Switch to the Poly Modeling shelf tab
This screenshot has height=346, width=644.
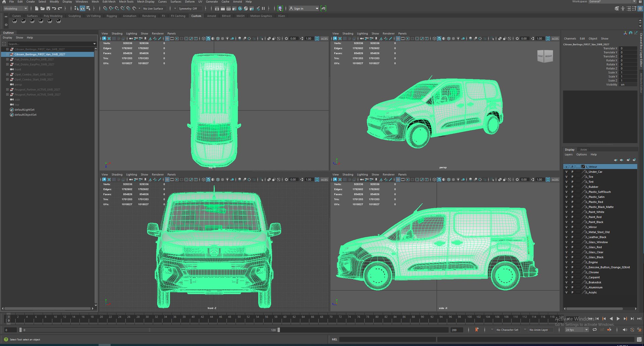click(53, 16)
